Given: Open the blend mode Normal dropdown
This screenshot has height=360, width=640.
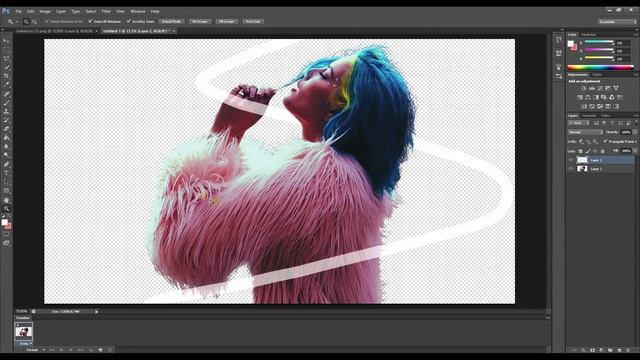Looking at the screenshot, I should (x=585, y=132).
